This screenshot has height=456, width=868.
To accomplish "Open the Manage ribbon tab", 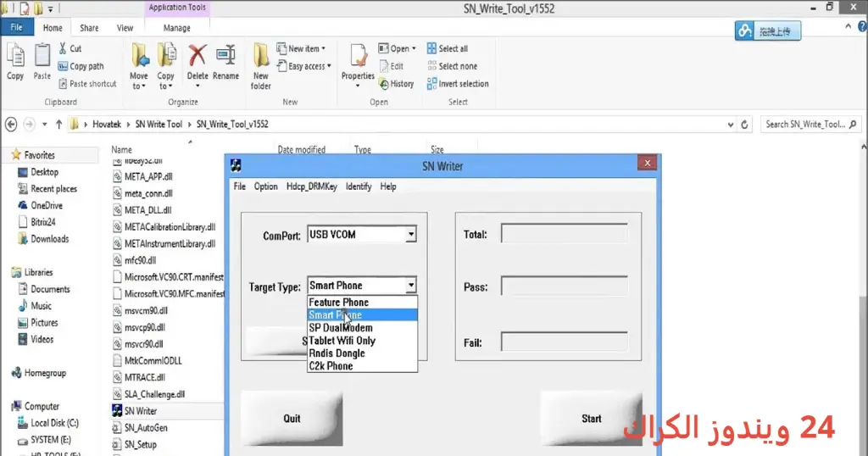I will (176, 28).
